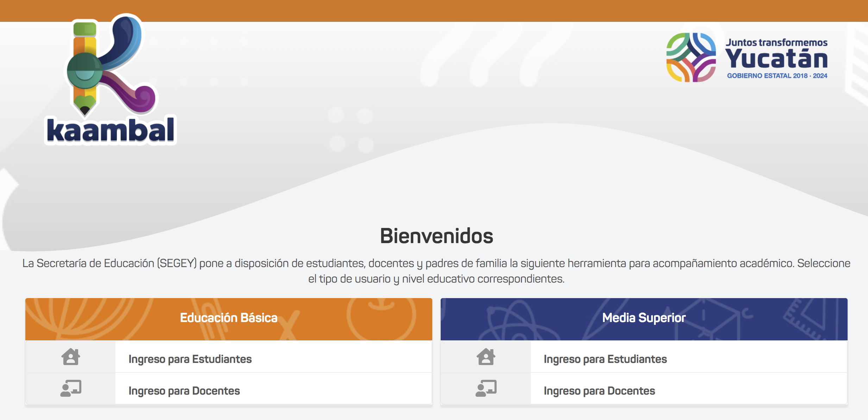Click the colorful knot emblem of Yucatán
Viewport: 868px width, 420px height.
point(691,58)
